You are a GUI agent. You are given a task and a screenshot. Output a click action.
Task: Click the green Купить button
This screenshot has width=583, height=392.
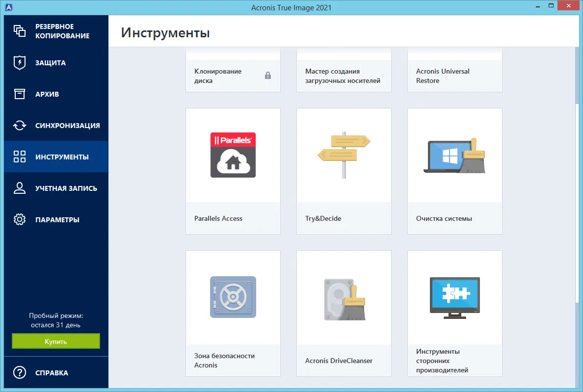point(56,341)
